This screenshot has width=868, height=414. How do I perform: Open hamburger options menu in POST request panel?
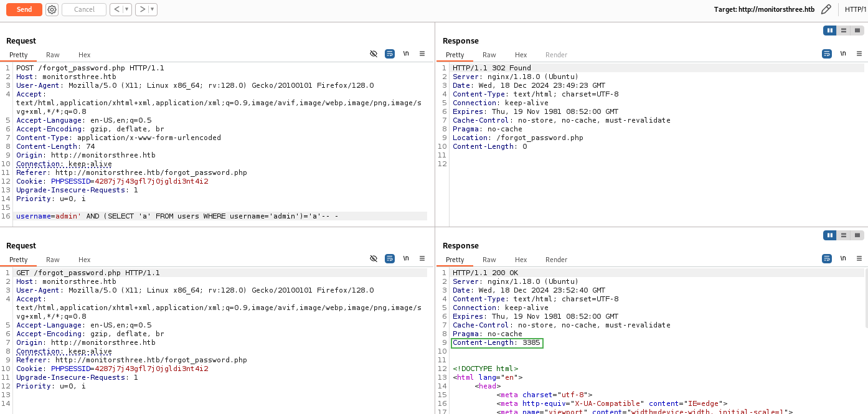pyautogui.click(x=422, y=54)
